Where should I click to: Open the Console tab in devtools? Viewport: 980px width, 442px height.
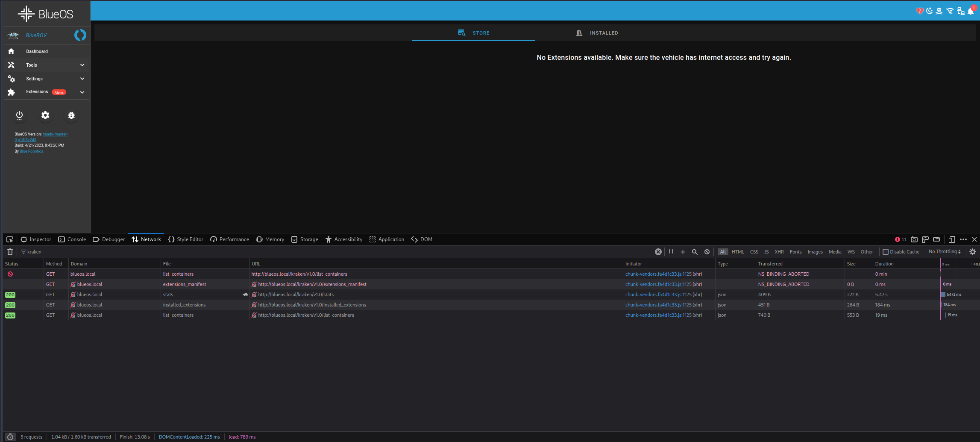coord(76,239)
